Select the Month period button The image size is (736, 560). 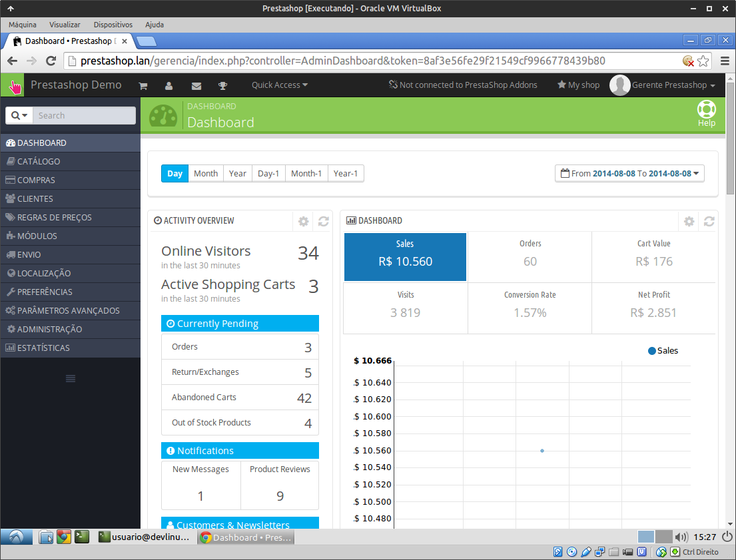[206, 173]
